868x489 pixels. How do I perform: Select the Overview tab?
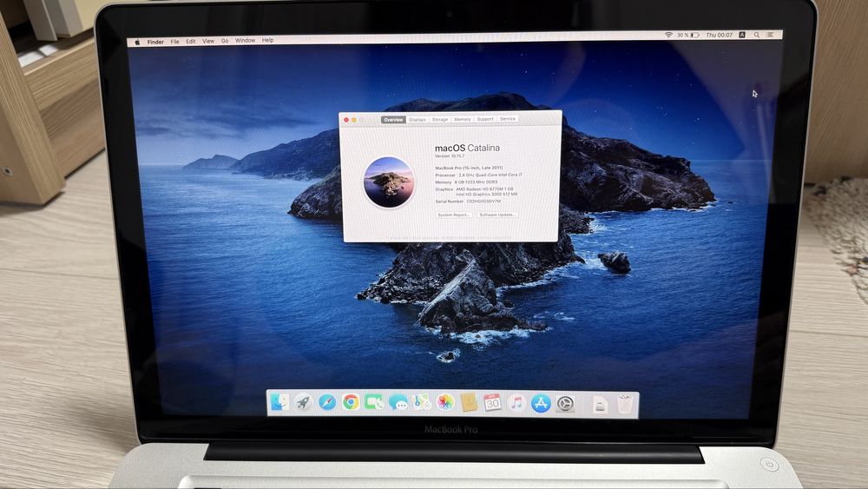(393, 120)
